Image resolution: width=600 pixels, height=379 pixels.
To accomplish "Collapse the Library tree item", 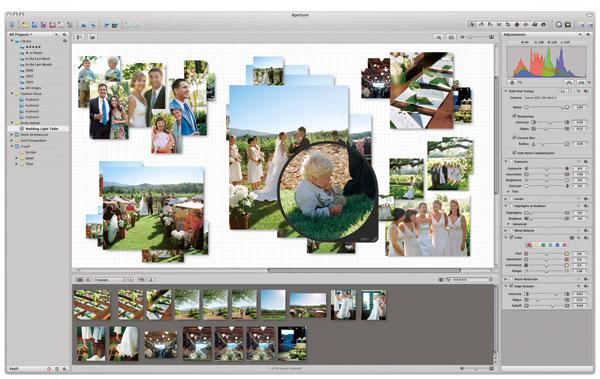I will coord(12,41).
